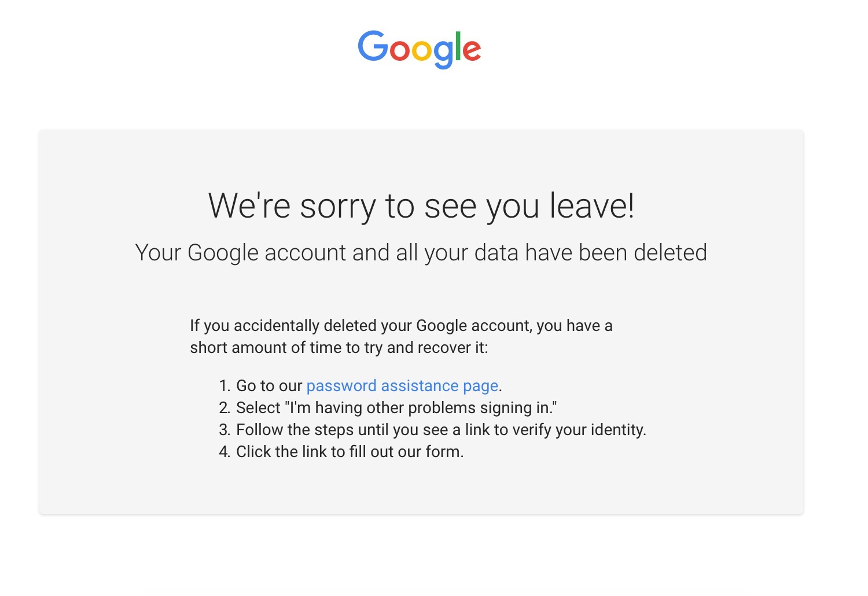Click step four "Click the link to fill out our form"
868x596 pixels.
pyautogui.click(x=350, y=452)
